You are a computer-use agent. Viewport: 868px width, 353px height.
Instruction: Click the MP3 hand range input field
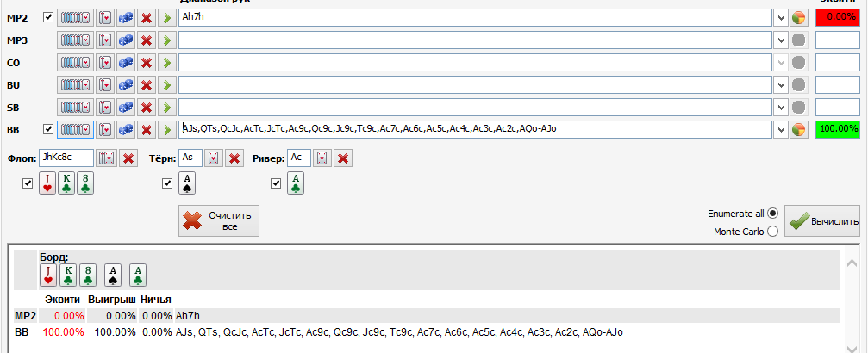474,40
